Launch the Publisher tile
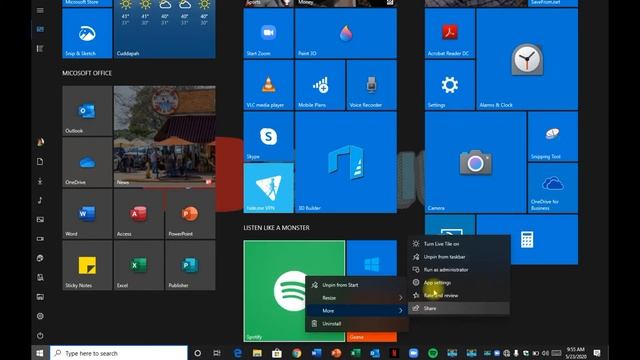640x360 pixels. pos(190,265)
